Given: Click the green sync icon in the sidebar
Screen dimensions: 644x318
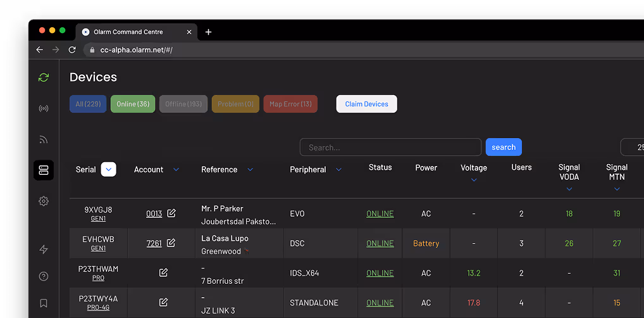Looking at the screenshot, I should pyautogui.click(x=44, y=77).
